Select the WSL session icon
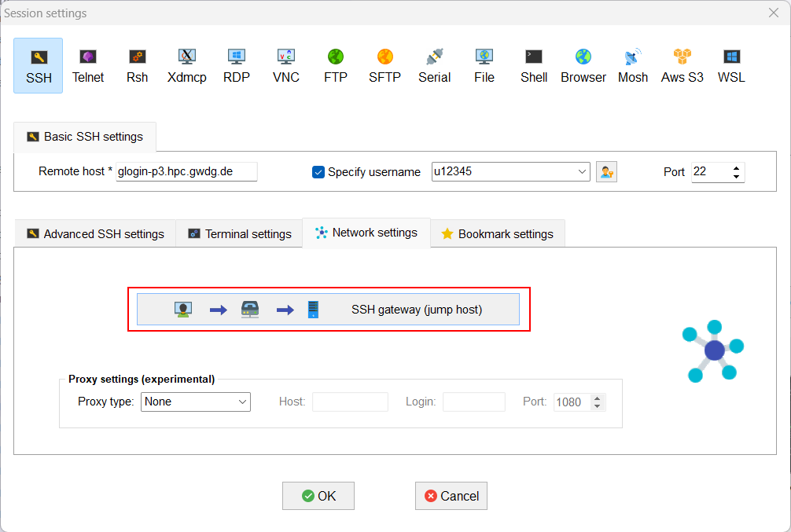Screen dimensions: 791x532 point(730,65)
